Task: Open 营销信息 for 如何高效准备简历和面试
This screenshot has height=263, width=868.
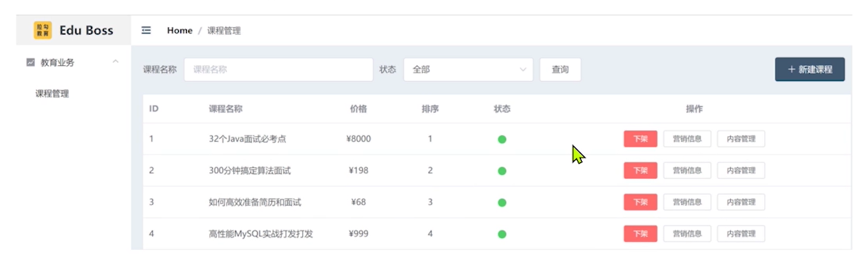Action: pyautogui.click(x=687, y=202)
